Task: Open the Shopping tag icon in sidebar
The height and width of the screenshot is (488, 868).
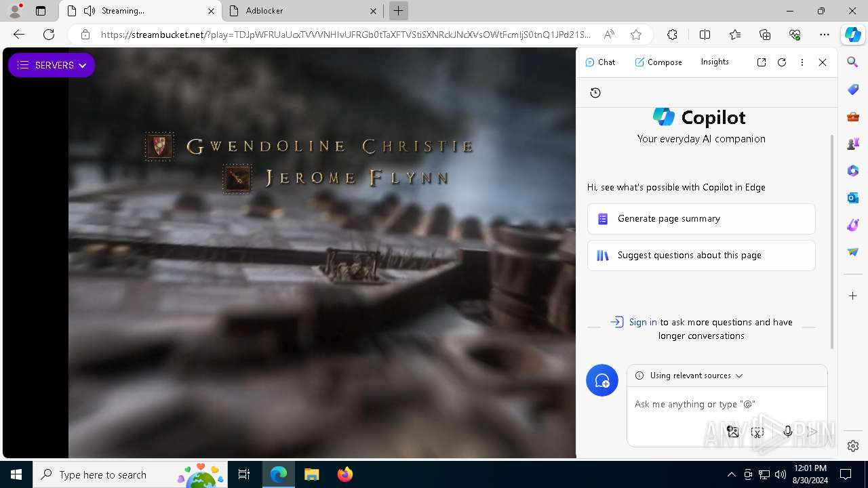Action: pyautogui.click(x=853, y=89)
